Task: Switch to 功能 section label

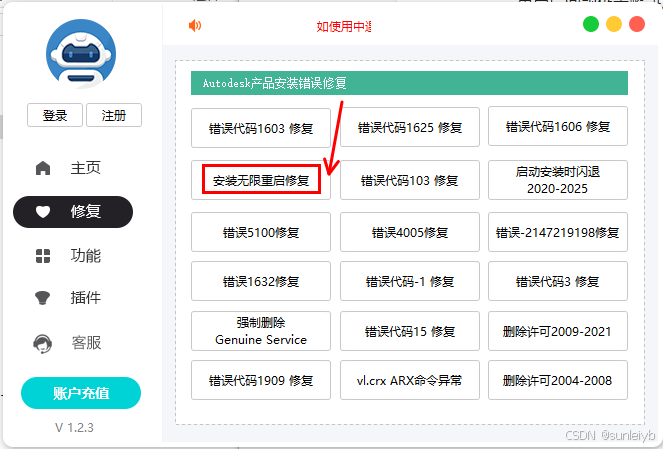Action: (x=85, y=256)
